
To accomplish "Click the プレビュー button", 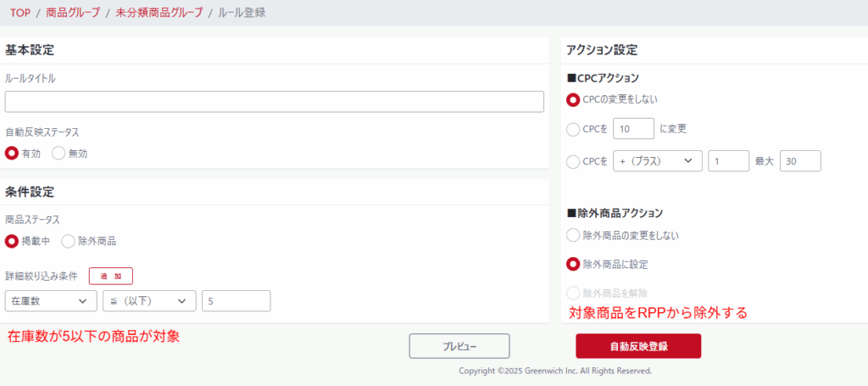I will pyautogui.click(x=459, y=346).
